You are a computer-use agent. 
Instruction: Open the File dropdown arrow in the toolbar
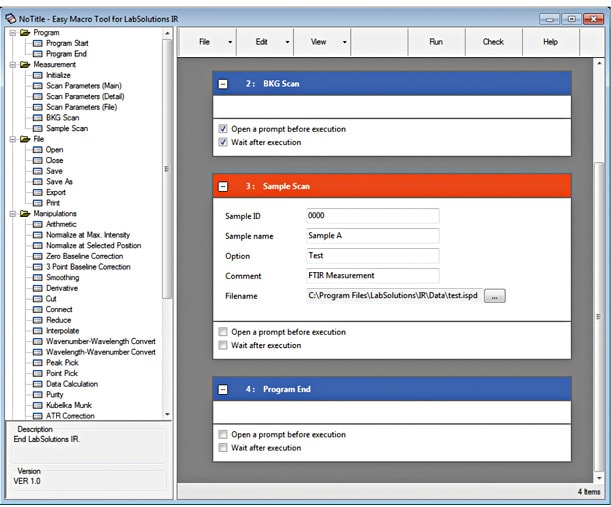[230, 42]
